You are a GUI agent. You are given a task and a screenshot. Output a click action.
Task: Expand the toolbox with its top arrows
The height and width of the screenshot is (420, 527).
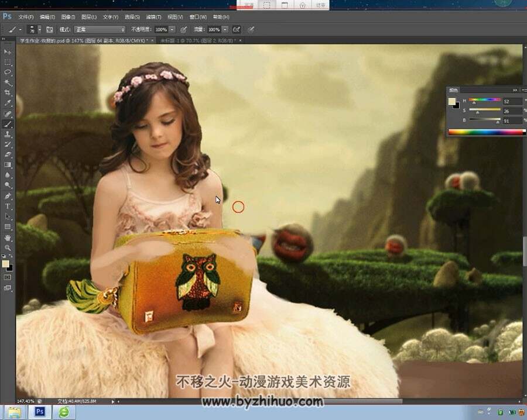point(4,40)
